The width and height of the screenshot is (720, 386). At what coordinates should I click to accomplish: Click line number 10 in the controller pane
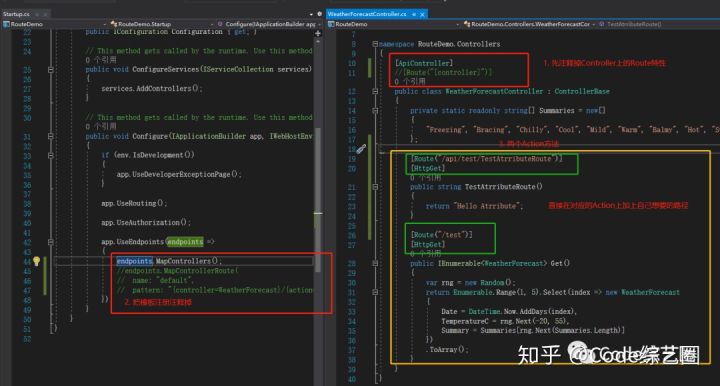[x=352, y=63]
